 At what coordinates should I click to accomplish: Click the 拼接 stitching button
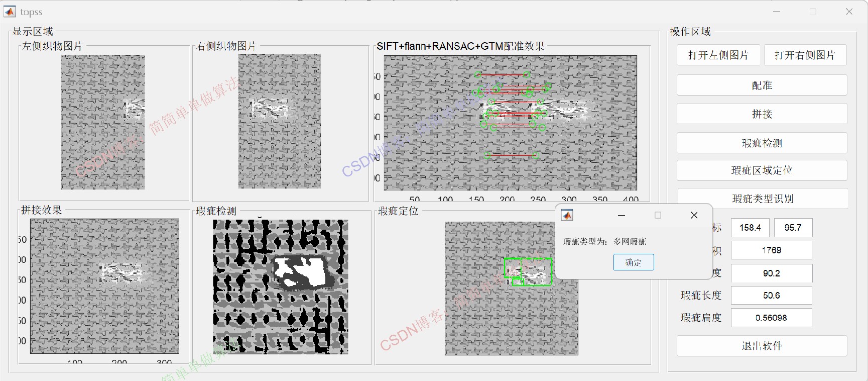pos(762,114)
